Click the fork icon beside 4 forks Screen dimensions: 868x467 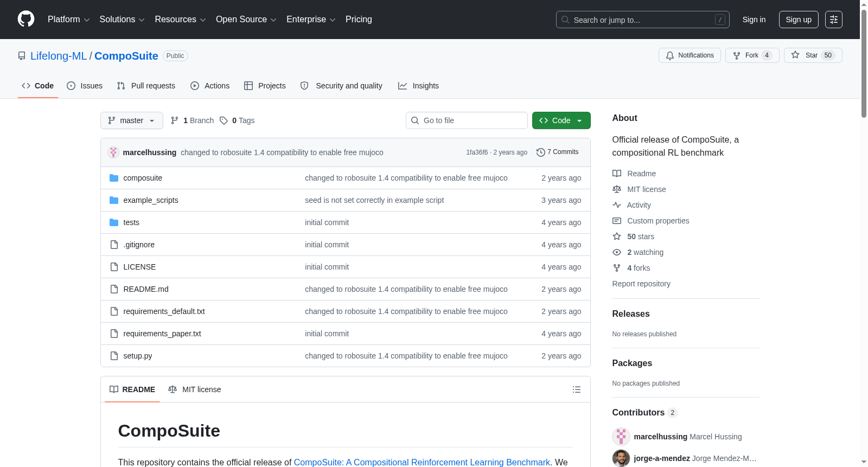[617, 268]
